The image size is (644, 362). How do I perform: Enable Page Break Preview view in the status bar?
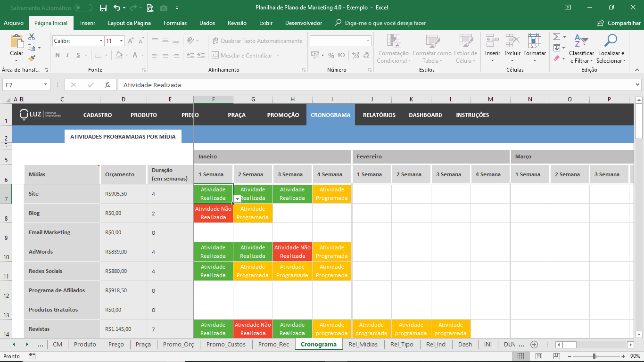(556, 356)
